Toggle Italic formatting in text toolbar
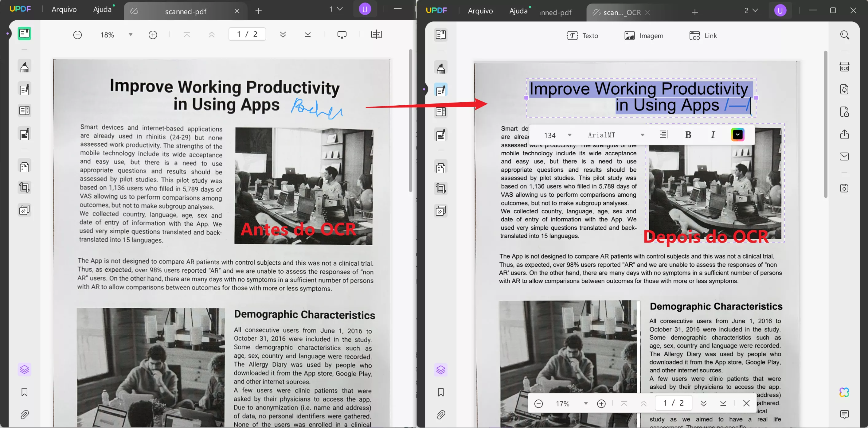This screenshot has width=868, height=428. (x=713, y=135)
